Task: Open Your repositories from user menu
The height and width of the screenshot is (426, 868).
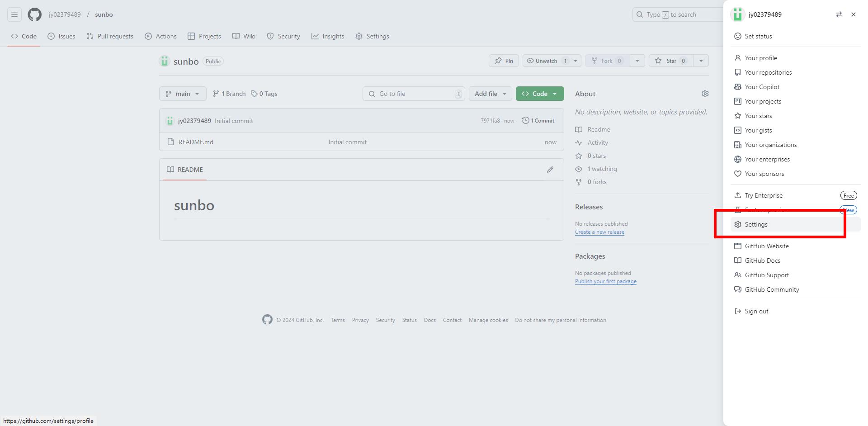Action: (796, 72)
